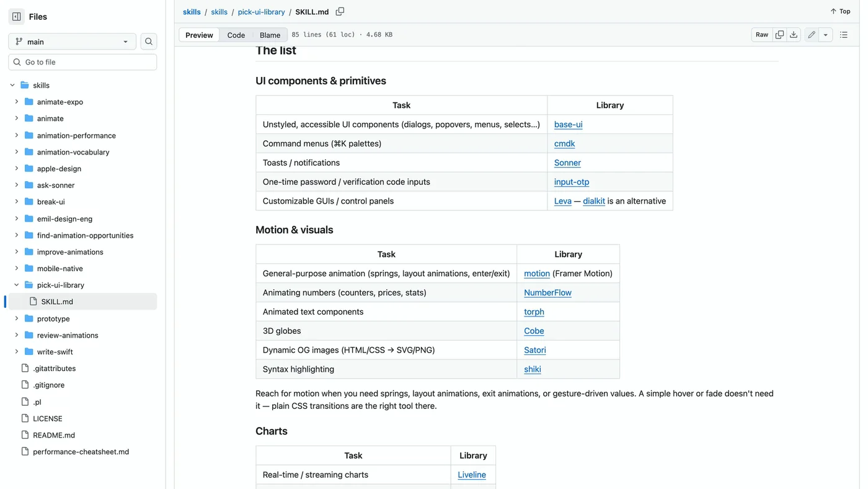Open the outline list icon
Viewport: 868px width, 489px height.
844,35
